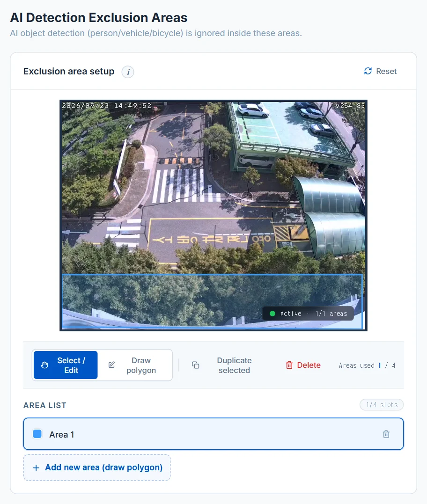Add new area by drawing polygon

[x=97, y=467]
